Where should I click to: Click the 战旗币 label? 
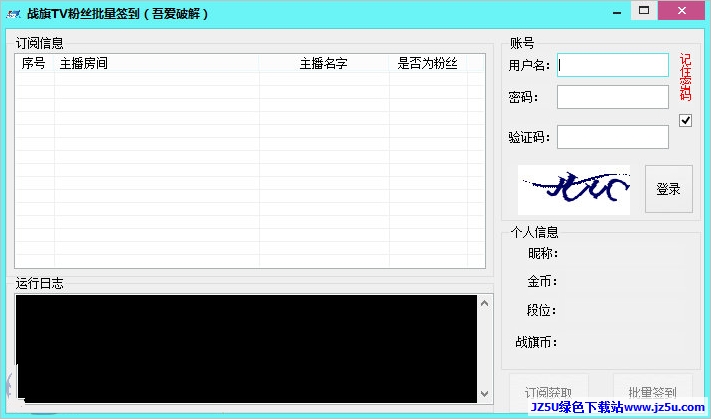(x=536, y=342)
